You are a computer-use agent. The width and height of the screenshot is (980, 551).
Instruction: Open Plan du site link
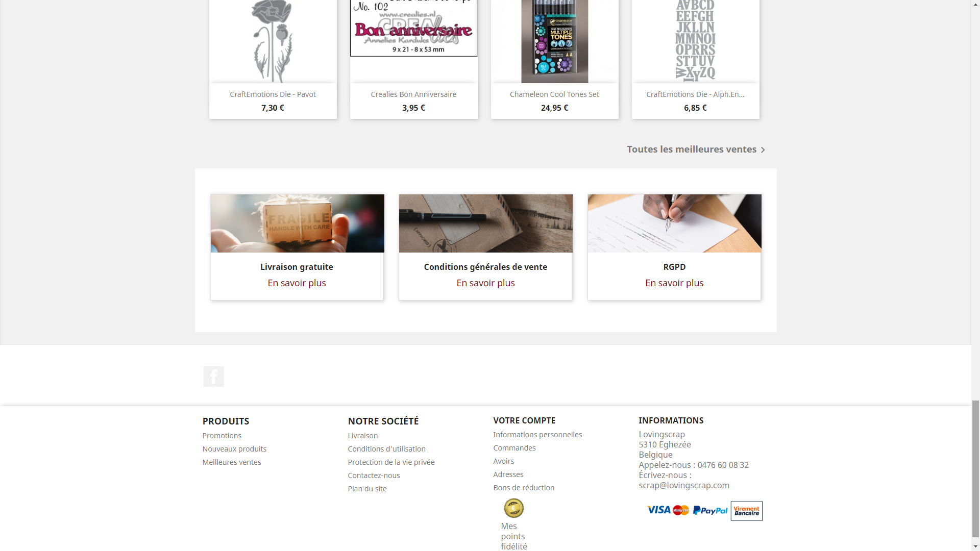pyautogui.click(x=367, y=489)
